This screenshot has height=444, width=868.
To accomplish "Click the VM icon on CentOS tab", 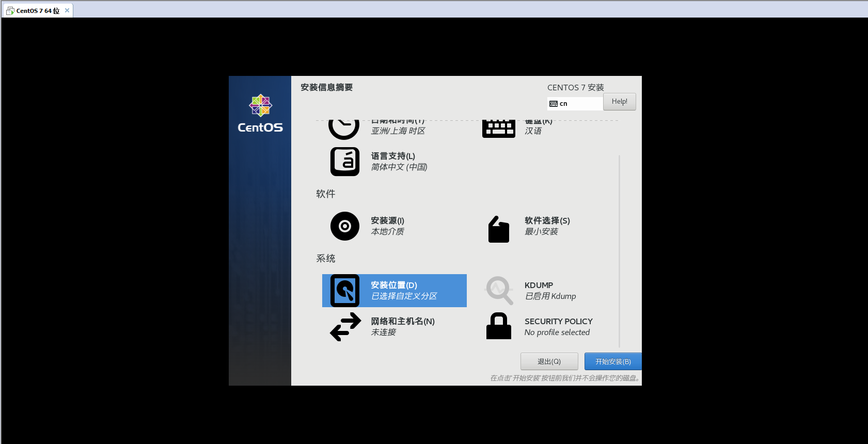I will (10, 10).
